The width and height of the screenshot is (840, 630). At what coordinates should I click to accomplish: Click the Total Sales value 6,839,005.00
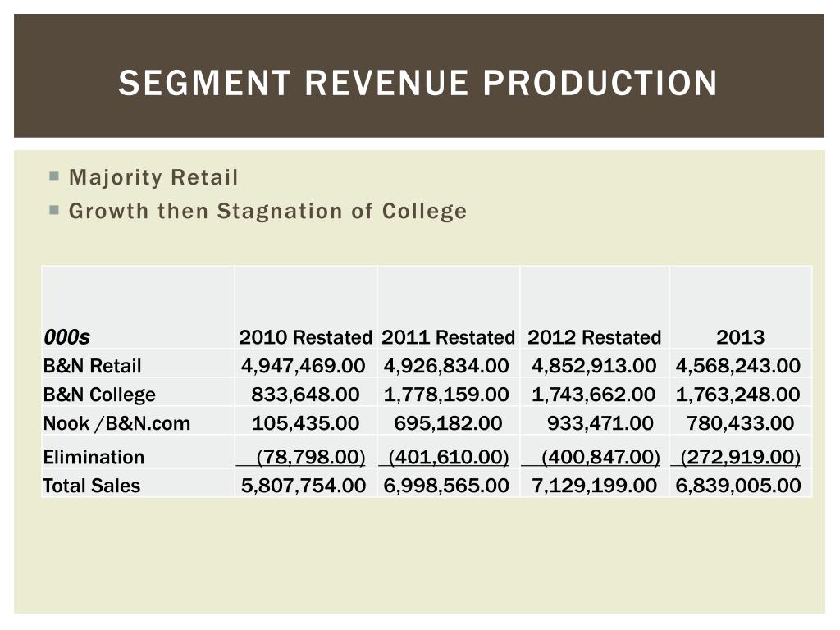coord(738,486)
